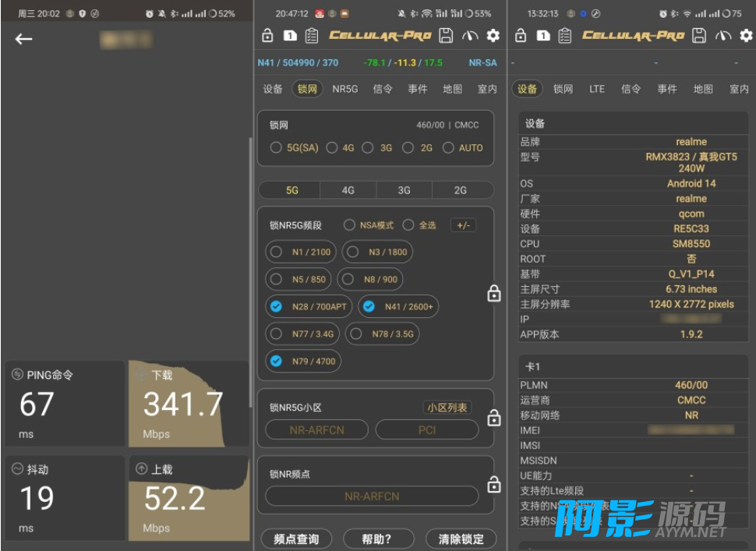The height and width of the screenshot is (551, 756).
Task: Open 锁网 tab on the device info screen
Action: pos(563,89)
